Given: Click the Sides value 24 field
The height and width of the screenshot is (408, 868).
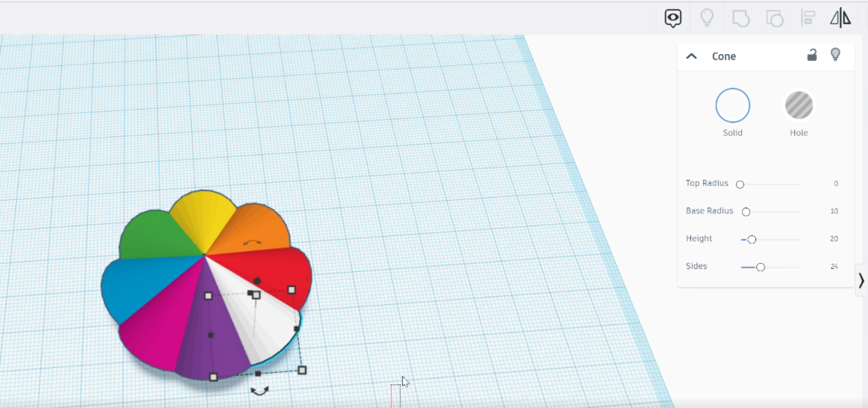Looking at the screenshot, I should pyautogui.click(x=834, y=267).
